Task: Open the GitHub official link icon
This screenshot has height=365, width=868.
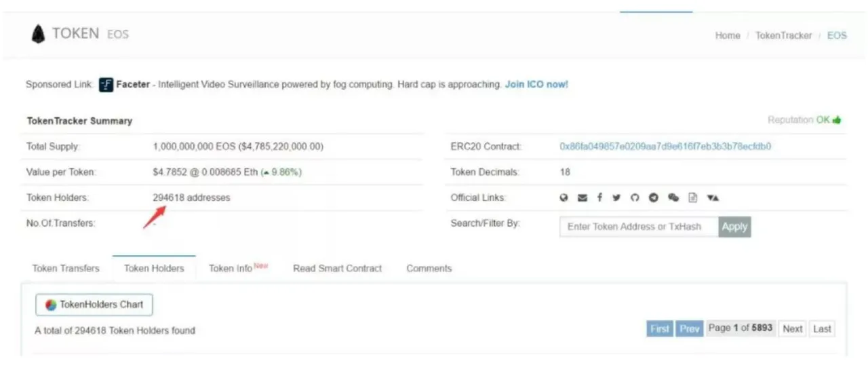Action: [635, 197]
